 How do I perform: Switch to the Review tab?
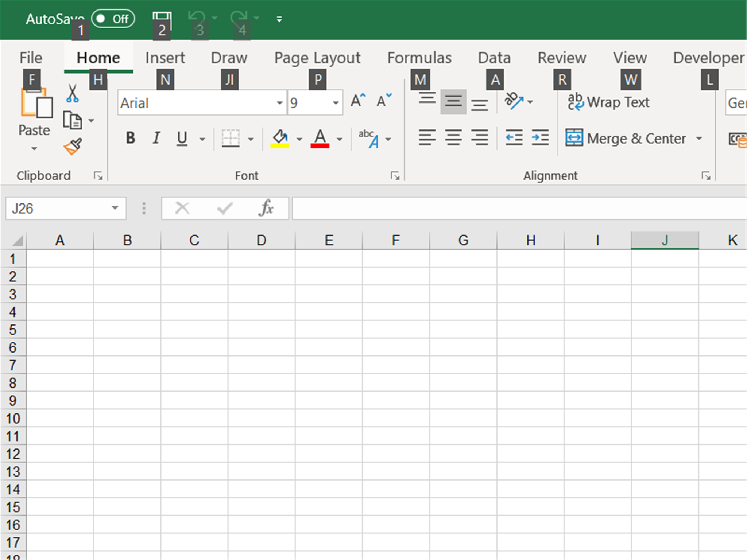point(562,58)
